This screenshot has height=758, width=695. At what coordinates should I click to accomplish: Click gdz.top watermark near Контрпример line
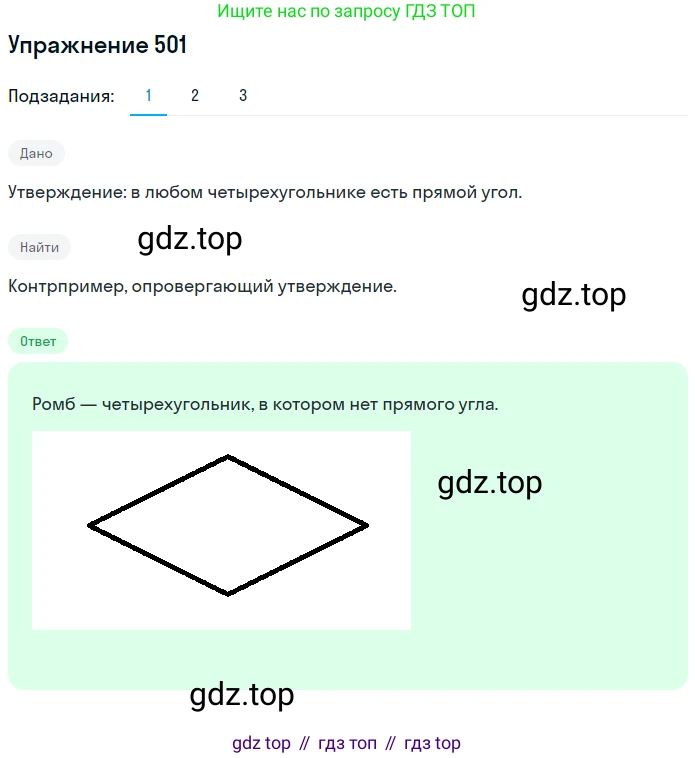[x=574, y=295]
